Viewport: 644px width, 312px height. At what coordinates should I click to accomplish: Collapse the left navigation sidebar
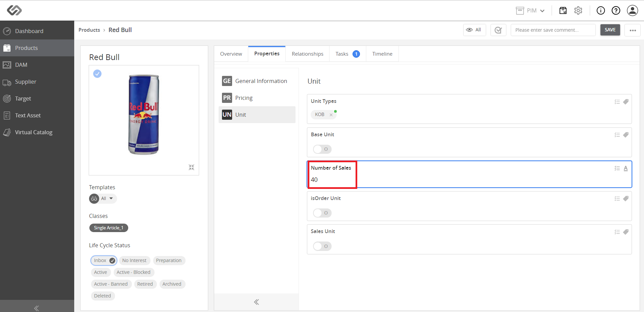tap(37, 308)
